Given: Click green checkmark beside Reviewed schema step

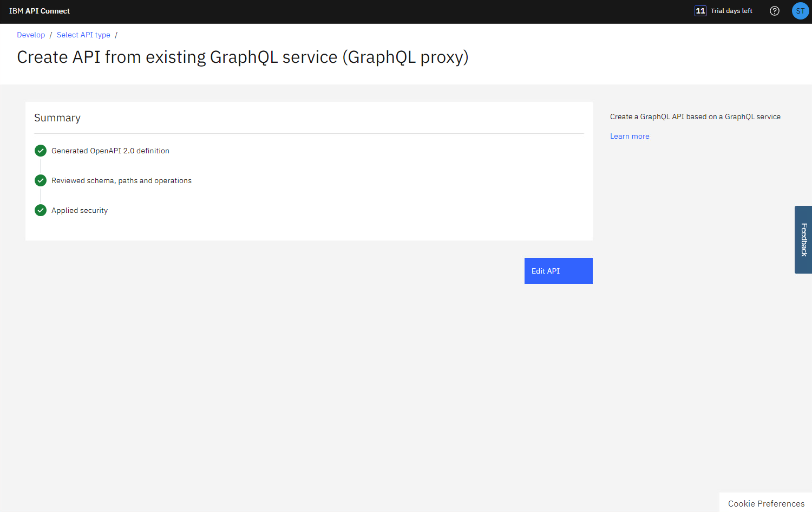Looking at the screenshot, I should pyautogui.click(x=41, y=180).
